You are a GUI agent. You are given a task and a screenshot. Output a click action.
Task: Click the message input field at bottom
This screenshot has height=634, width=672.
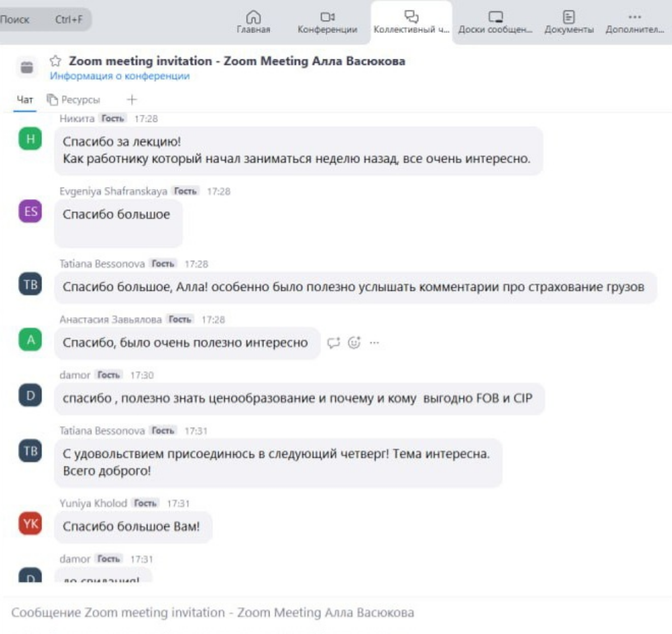[336, 613]
